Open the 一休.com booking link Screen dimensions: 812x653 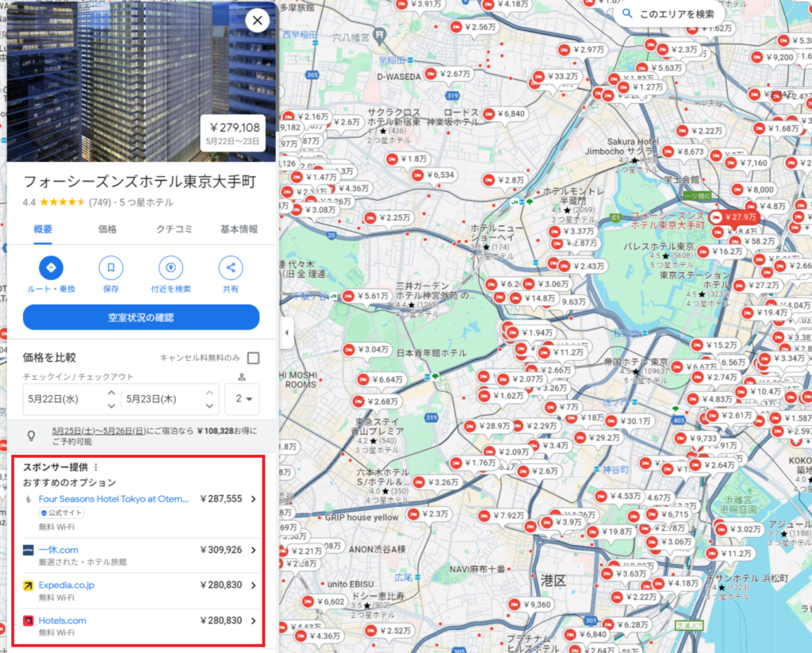(x=59, y=550)
